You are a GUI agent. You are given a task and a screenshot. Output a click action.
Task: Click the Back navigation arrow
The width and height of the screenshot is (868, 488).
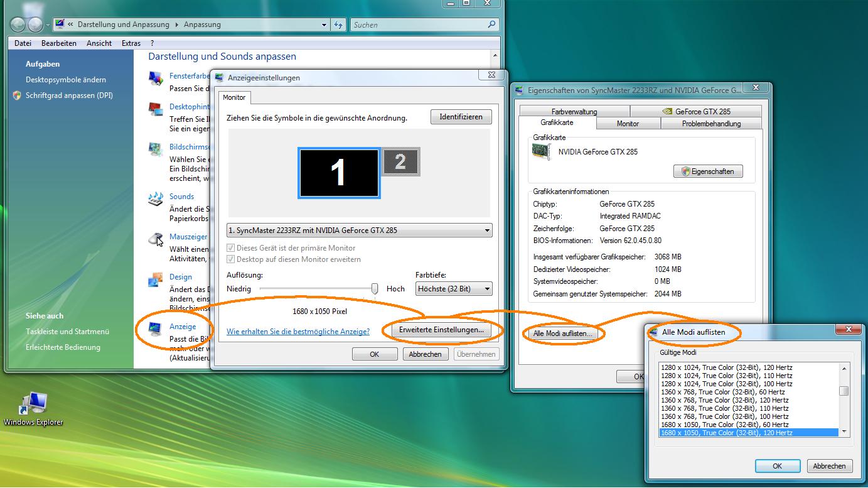[18, 24]
